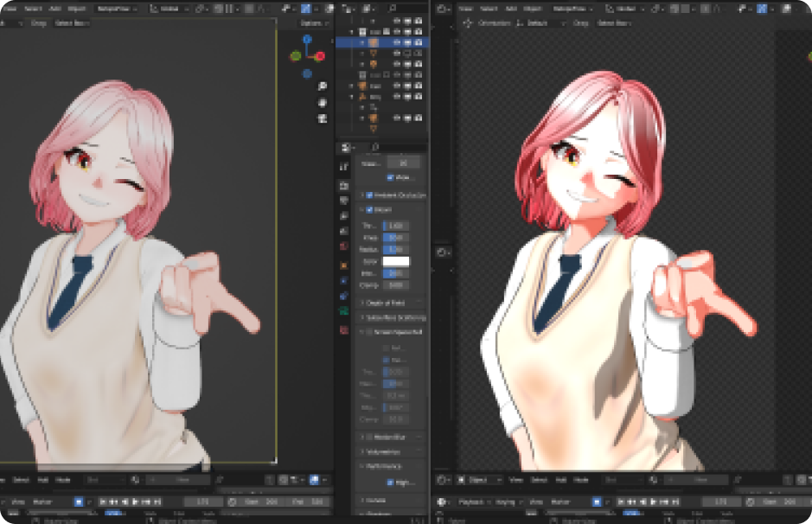Click zoom magnifier icon in left viewport
812x524 pixels.
[322, 86]
